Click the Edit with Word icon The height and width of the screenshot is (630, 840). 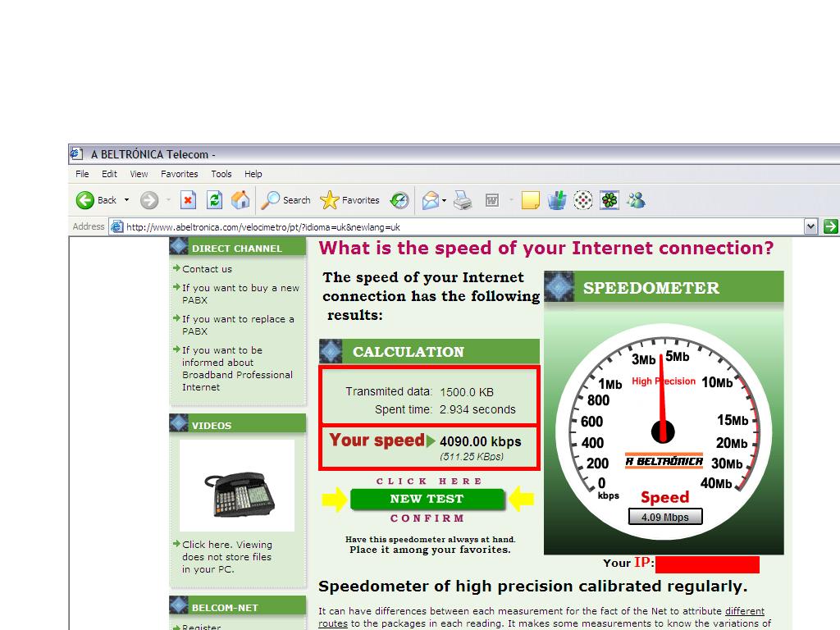492,200
